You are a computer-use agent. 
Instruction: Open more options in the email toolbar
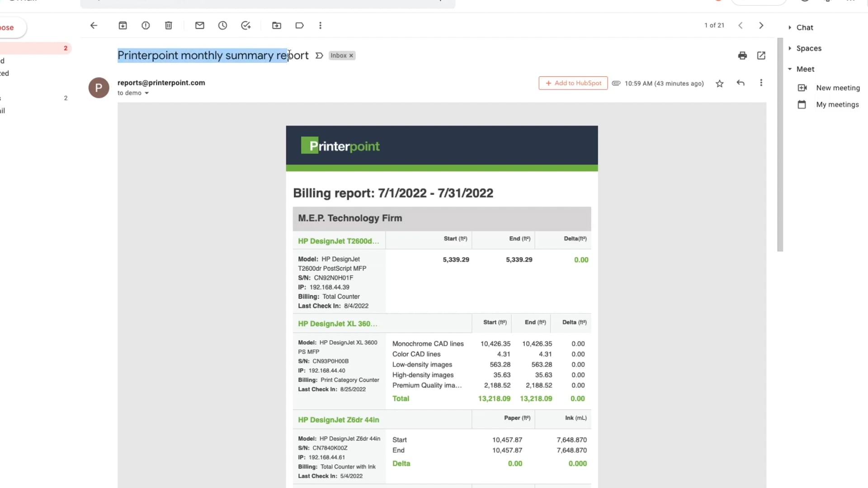tap(321, 26)
